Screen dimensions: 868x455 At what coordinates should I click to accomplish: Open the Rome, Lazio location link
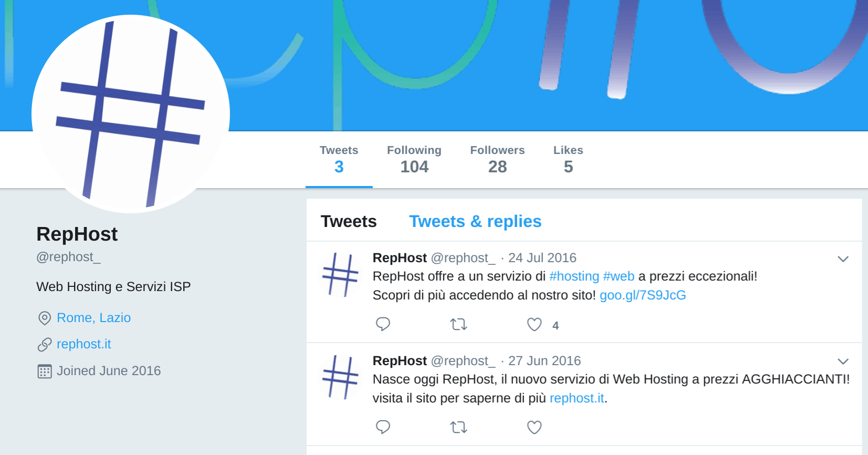pos(93,318)
